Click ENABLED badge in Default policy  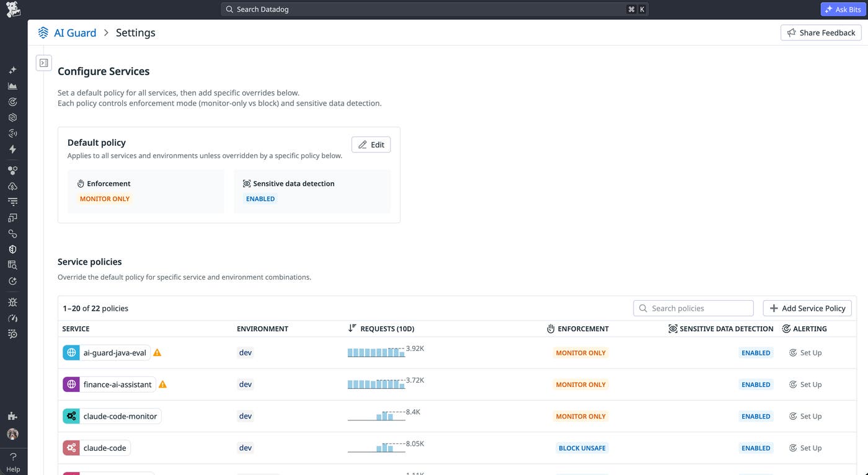[260, 199]
